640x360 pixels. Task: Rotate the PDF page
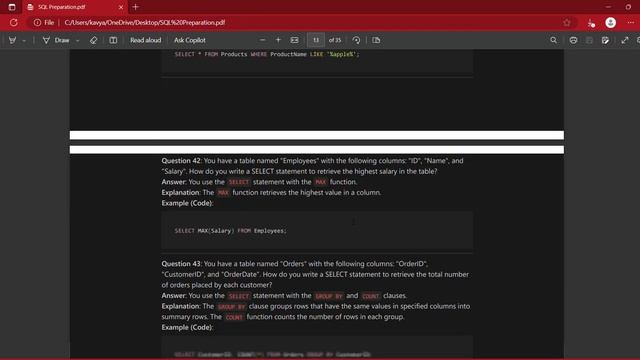click(356, 40)
